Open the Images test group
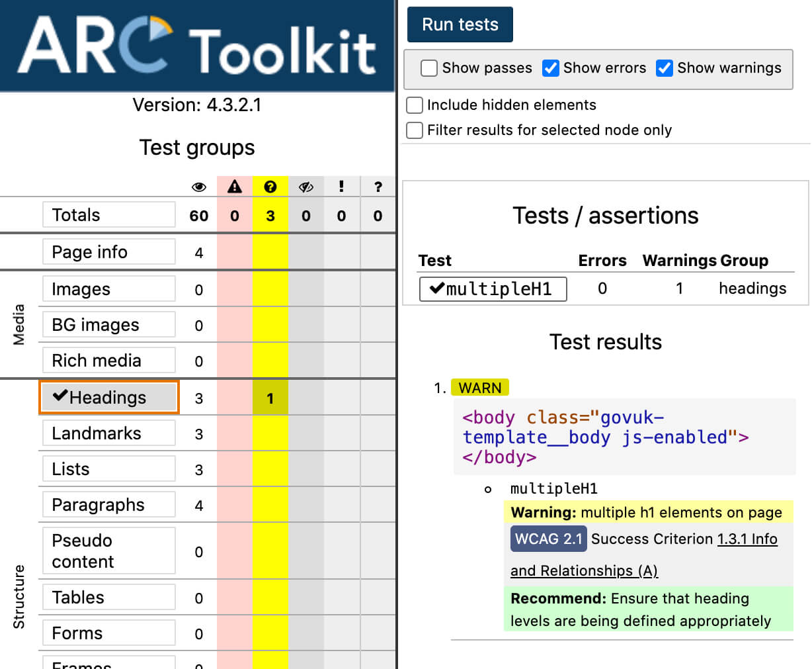 point(109,289)
